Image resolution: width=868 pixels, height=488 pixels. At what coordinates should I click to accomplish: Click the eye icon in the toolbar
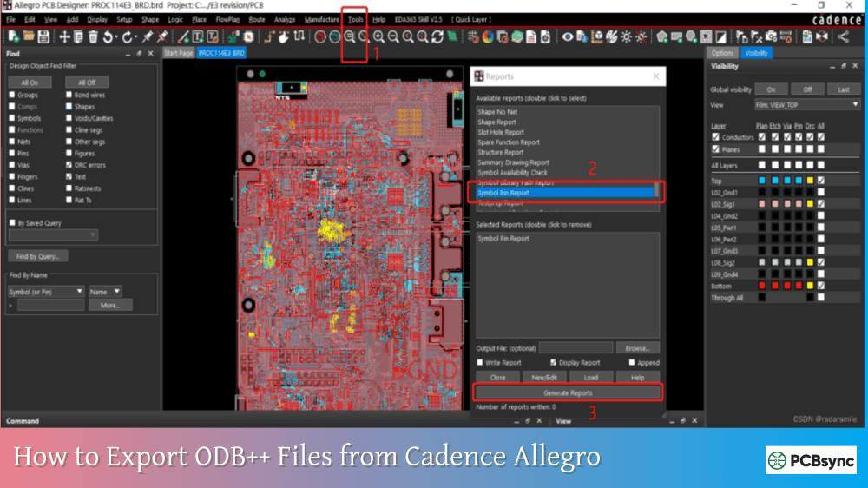pyautogui.click(x=568, y=36)
